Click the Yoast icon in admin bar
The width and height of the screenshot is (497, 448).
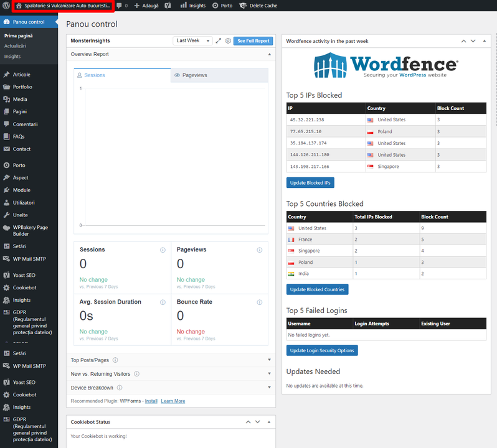click(168, 6)
